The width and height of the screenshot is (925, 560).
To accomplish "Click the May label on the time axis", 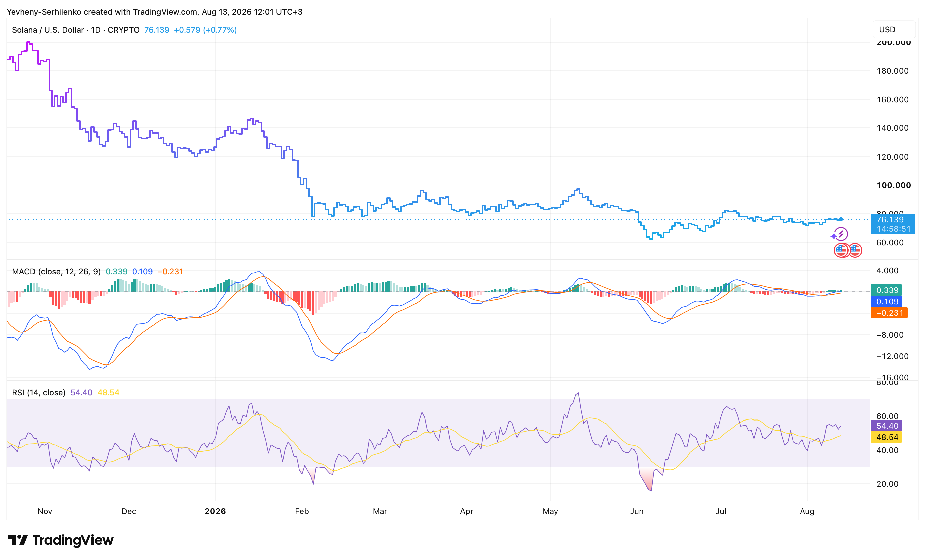I will [550, 511].
